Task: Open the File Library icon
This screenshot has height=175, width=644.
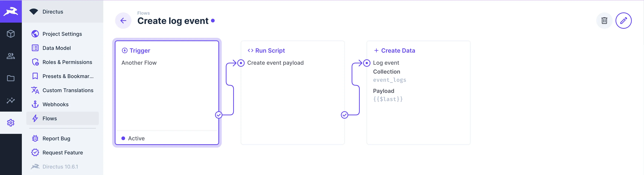Action: (x=11, y=78)
